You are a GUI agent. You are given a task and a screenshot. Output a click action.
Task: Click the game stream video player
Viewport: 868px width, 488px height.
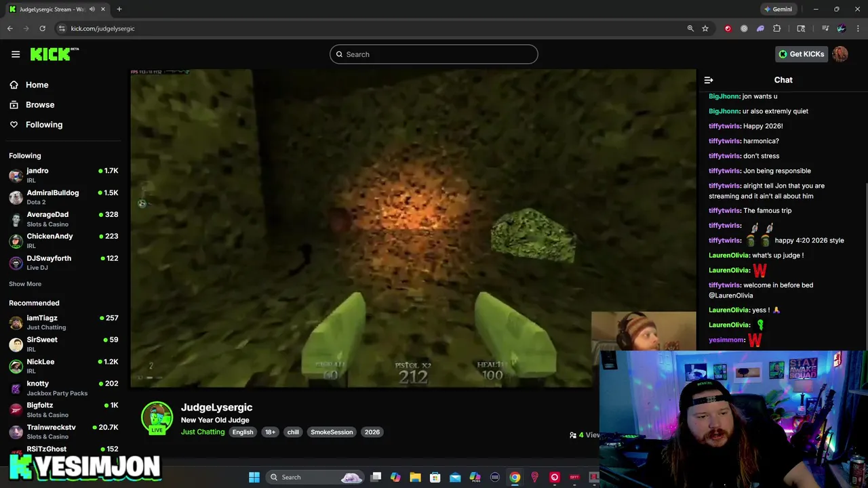coord(413,228)
